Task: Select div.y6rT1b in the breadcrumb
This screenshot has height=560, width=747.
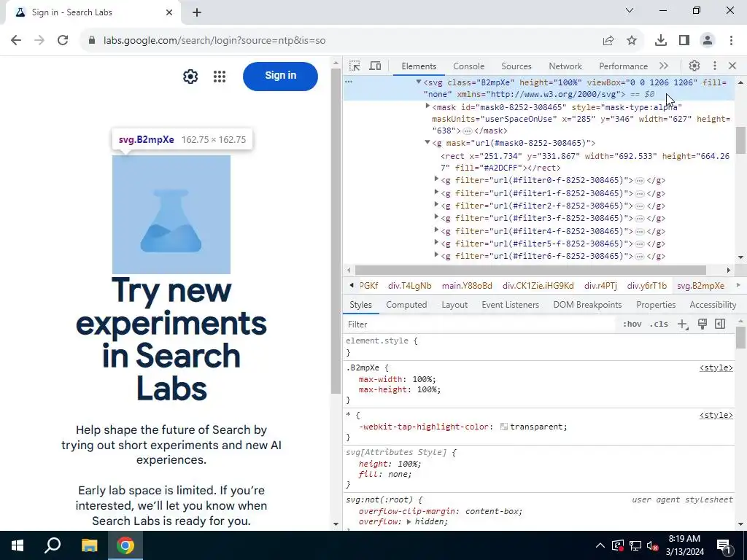Action: click(x=646, y=286)
